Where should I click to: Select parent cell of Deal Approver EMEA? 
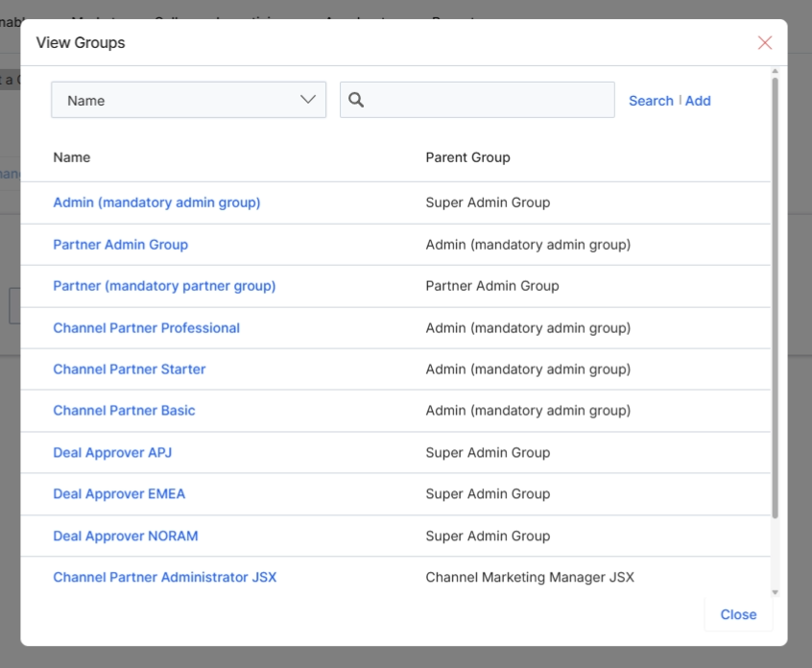click(x=488, y=494)
